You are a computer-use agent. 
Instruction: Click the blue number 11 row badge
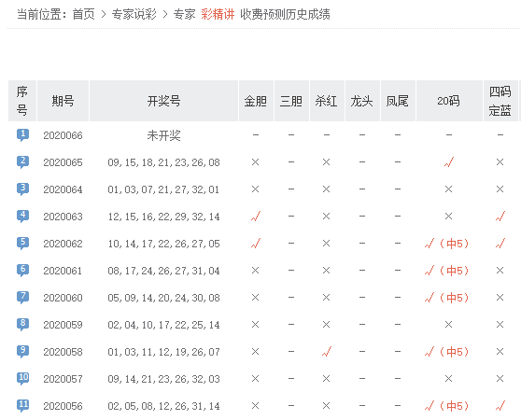point(22,406)
